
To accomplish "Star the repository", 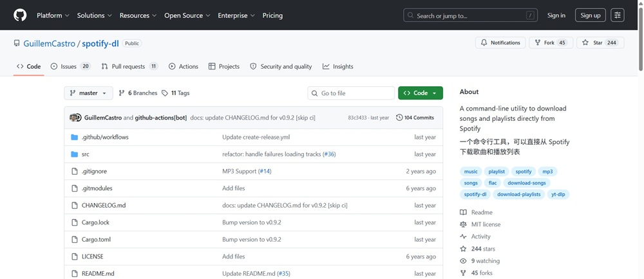I will pyautogui.click(x=600, y=42).
